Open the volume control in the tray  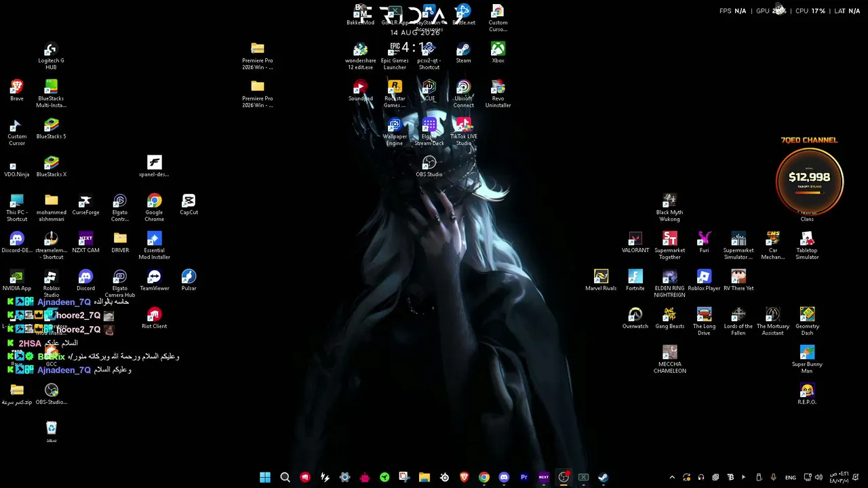[820, 477]
